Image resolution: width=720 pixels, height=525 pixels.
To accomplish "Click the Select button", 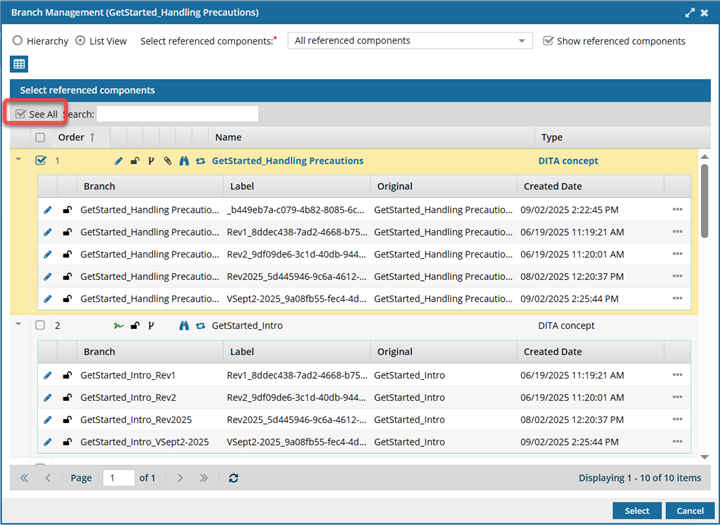I will pos(637,511).
